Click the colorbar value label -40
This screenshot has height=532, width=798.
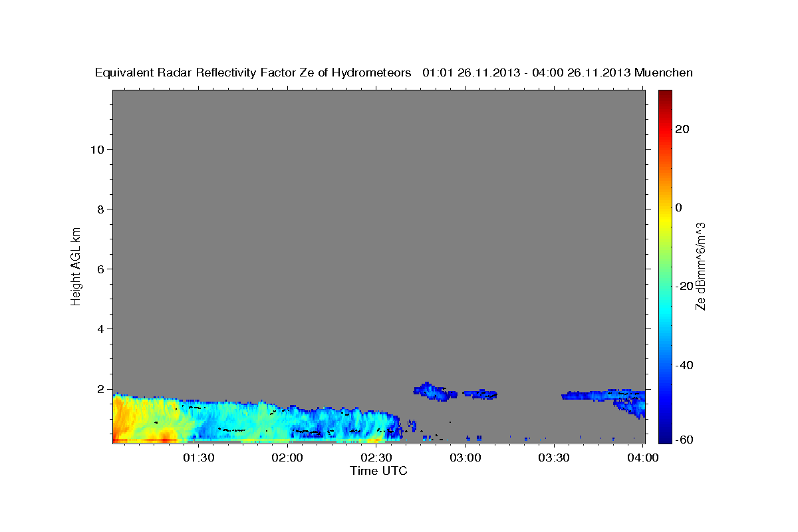tap(684, 365)
